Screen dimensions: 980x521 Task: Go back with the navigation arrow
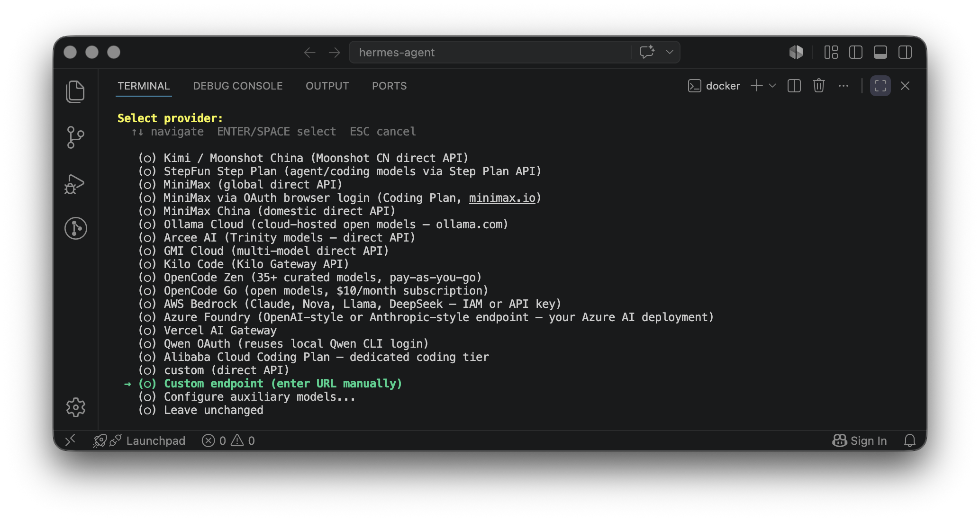310,53
